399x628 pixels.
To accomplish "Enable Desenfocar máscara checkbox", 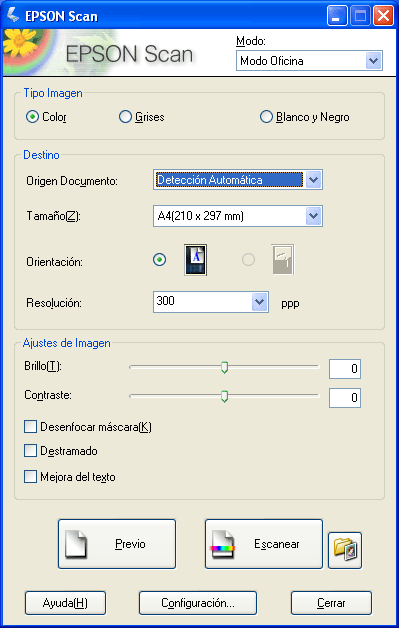I will [30, 427].
